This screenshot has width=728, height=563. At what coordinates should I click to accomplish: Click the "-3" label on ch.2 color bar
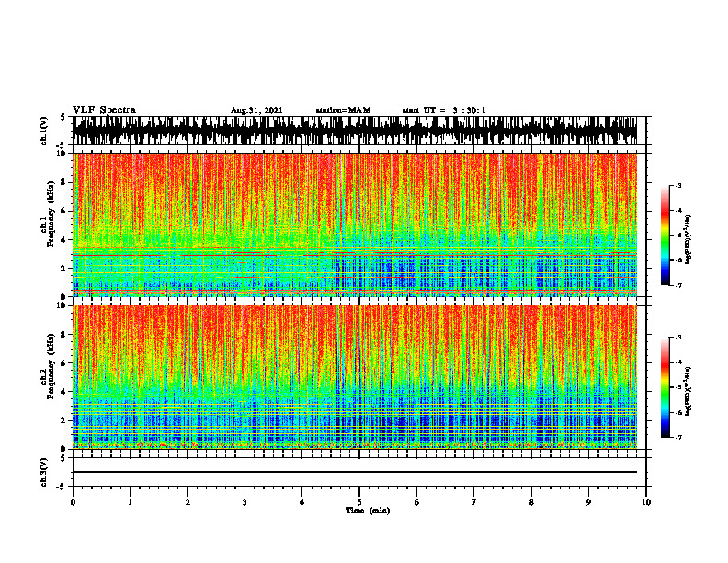click(678, 338)
